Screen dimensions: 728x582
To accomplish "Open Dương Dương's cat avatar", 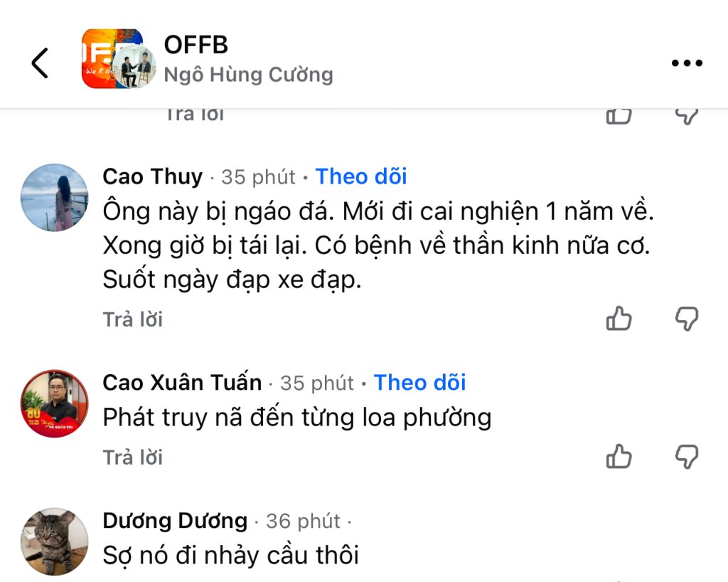I will [55, 541].
